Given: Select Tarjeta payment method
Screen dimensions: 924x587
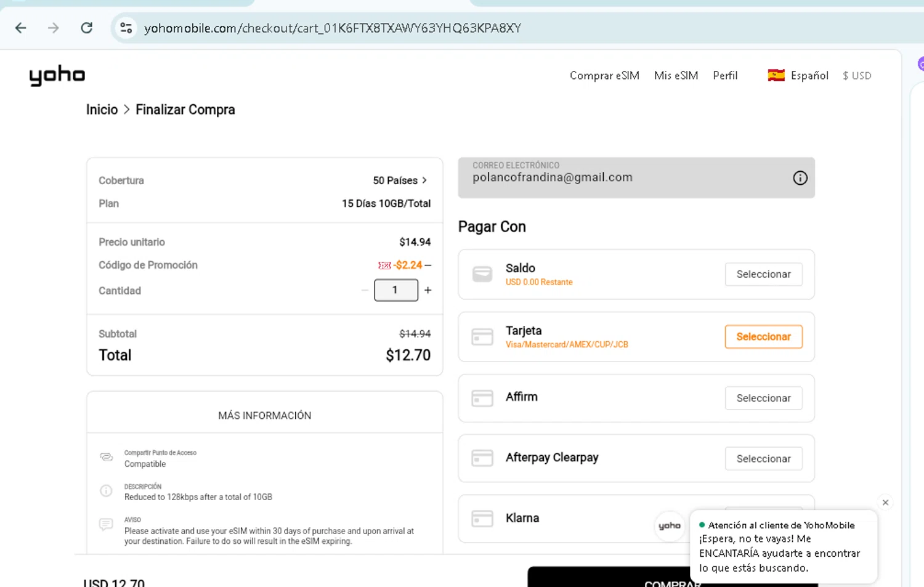Looking at the screenshot, I should (x=763, y=336).
